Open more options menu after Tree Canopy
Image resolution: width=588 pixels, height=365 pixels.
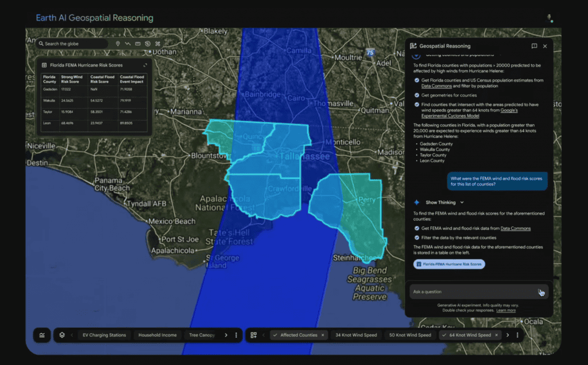click(236, 335)
